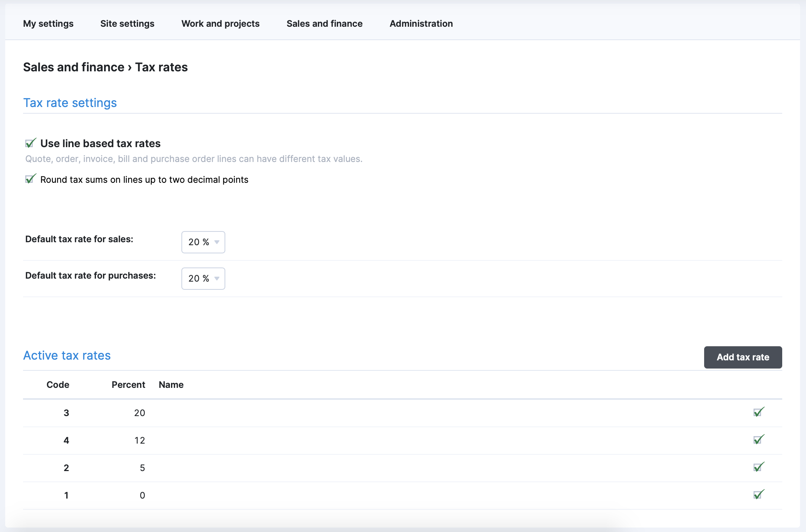The width and height of the screenshot is (806, 532).
Task: Select Sales and finance tab
Action: 325,23
